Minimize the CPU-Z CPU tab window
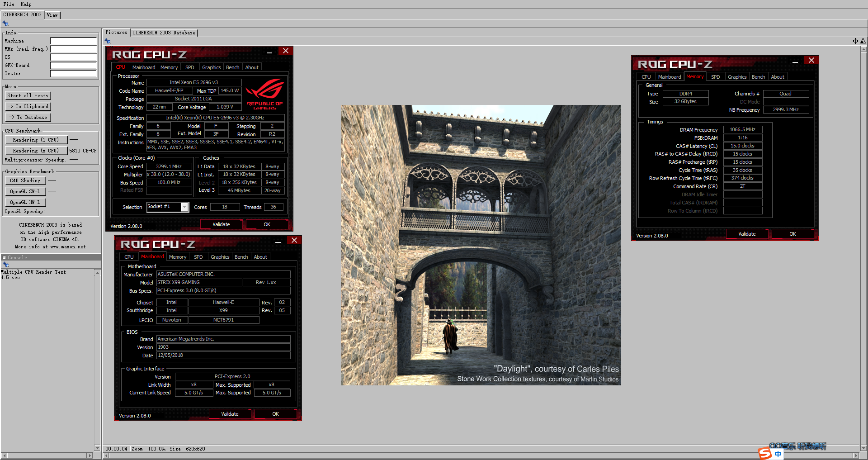 269,53
